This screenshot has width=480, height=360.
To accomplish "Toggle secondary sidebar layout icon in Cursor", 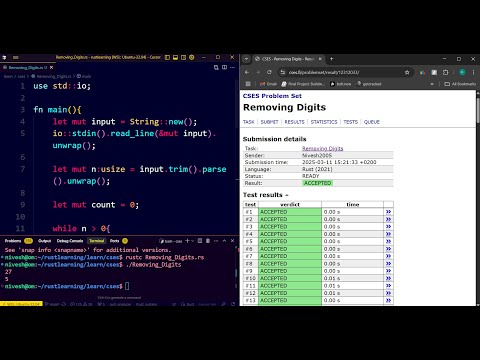I will click(x=183, y=57).
